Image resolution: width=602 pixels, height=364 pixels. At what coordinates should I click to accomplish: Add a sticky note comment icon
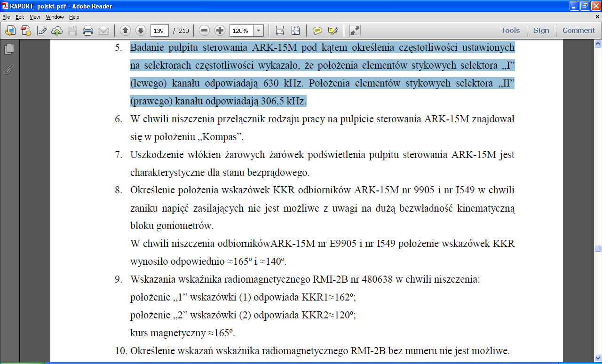317,31
